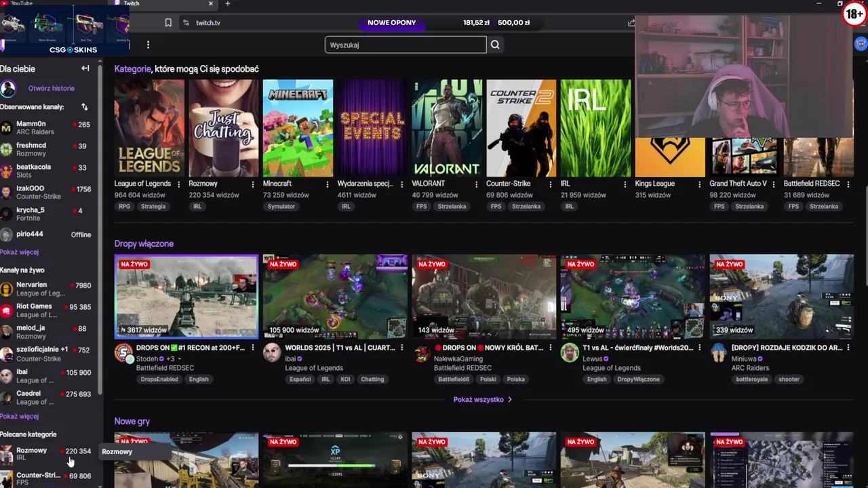Open options for Rozmowy category
This screenshot has width=868, height=488.
click(253, 184)
